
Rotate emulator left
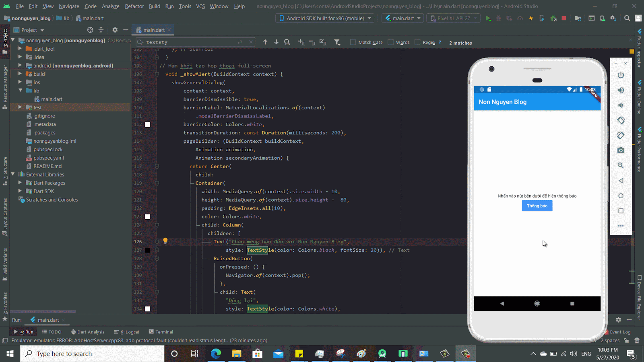[x=621, y=120]
